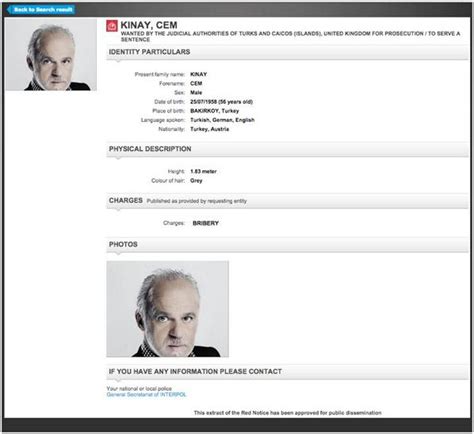Viewport: 474px width, 434px height.
Task: Click the sex value 'Male'
Action: click(196, 93)
